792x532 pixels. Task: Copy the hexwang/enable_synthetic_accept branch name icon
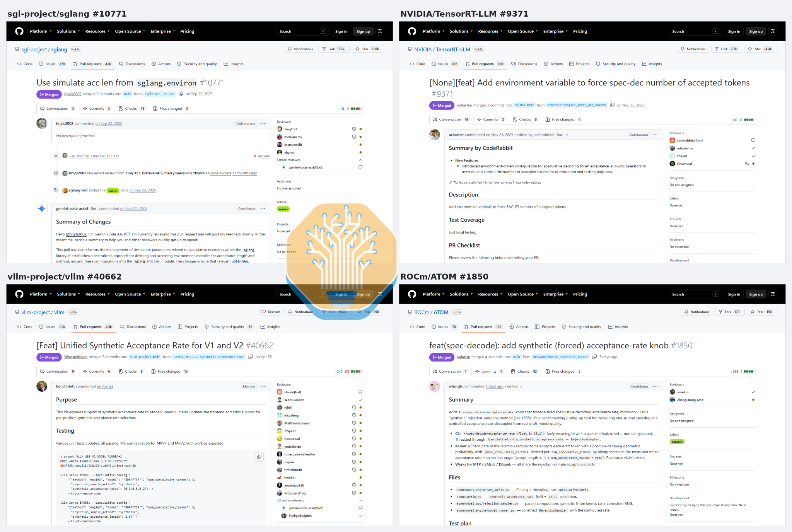[594, 357]
